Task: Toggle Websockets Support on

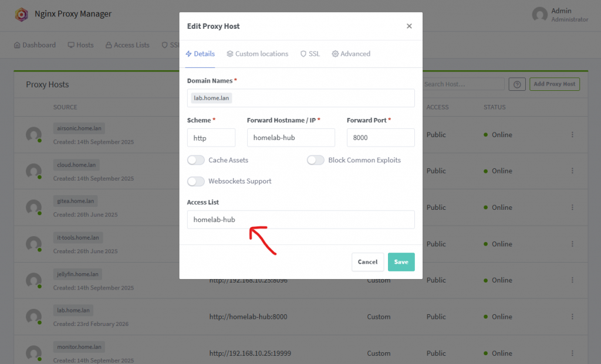Action: (196, 181)
